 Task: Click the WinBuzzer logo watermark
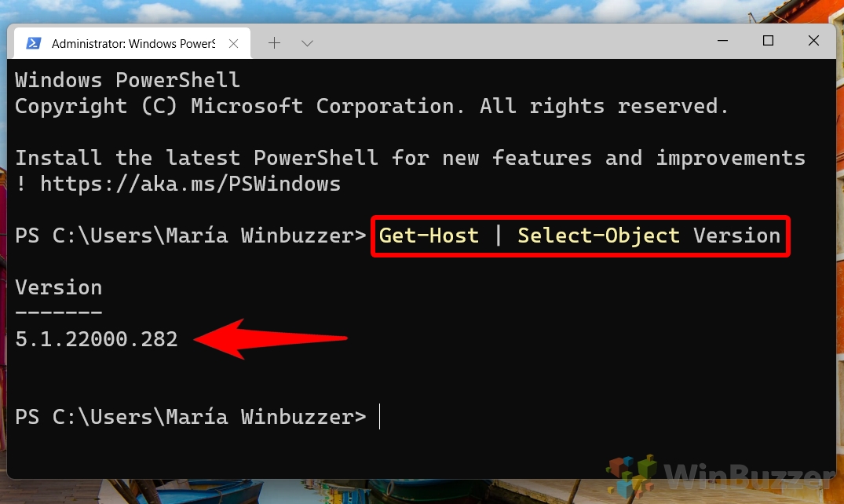tap(750, 474)
